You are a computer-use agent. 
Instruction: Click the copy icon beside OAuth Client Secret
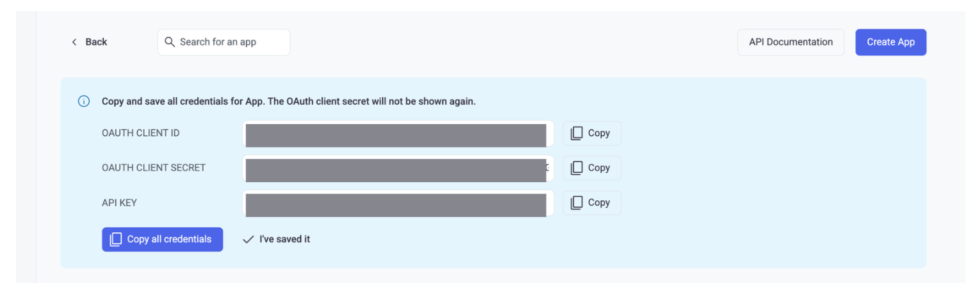coord(577,168)
